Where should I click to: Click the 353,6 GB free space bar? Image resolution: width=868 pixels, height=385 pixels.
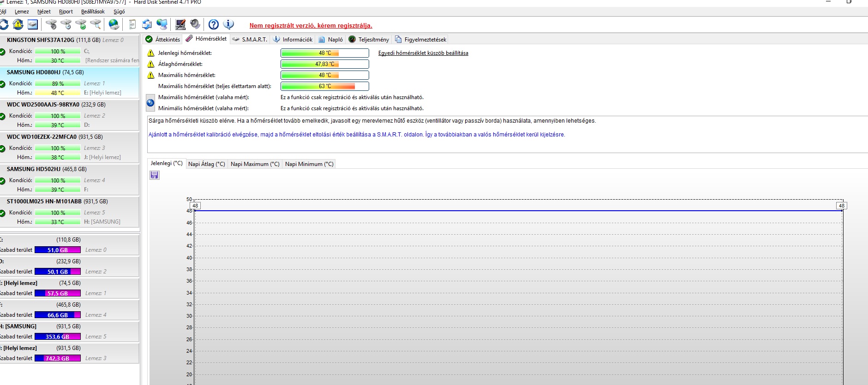pos(58,337)
